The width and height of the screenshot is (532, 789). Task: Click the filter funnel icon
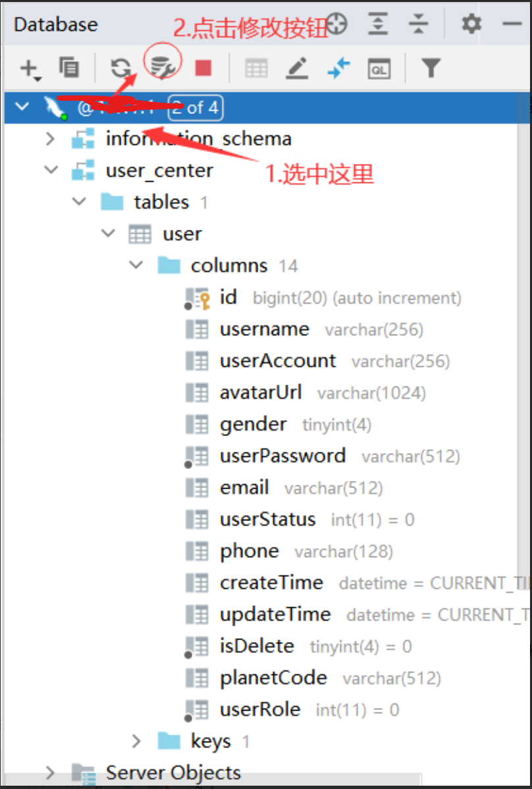(431, 67)
